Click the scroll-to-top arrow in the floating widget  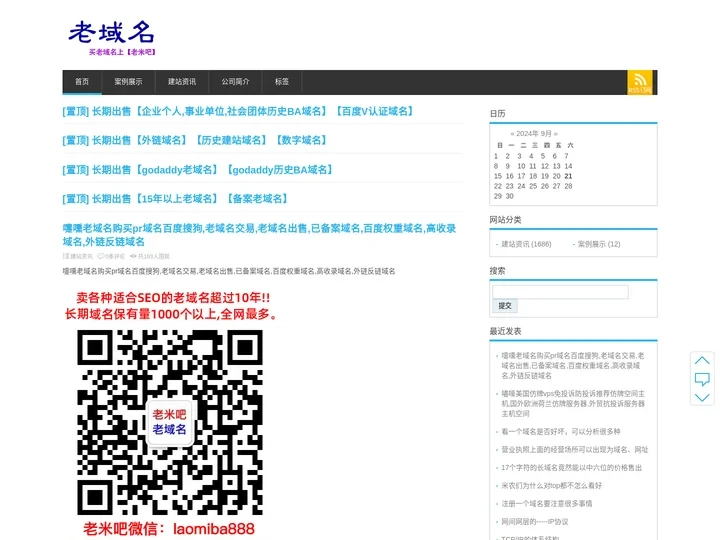702,360
